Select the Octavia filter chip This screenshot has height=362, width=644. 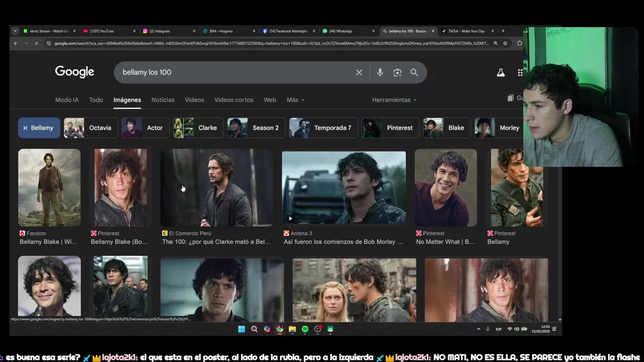coord(91,128)
